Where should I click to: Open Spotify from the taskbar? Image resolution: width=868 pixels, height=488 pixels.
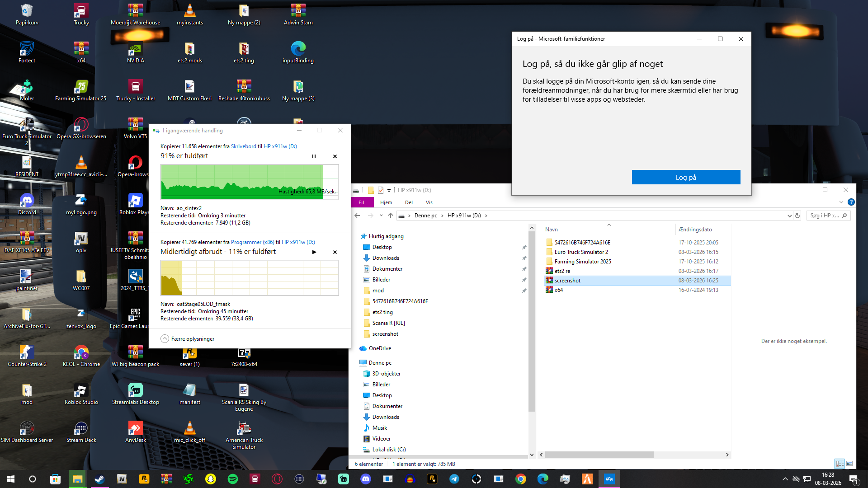click(233, 479)
